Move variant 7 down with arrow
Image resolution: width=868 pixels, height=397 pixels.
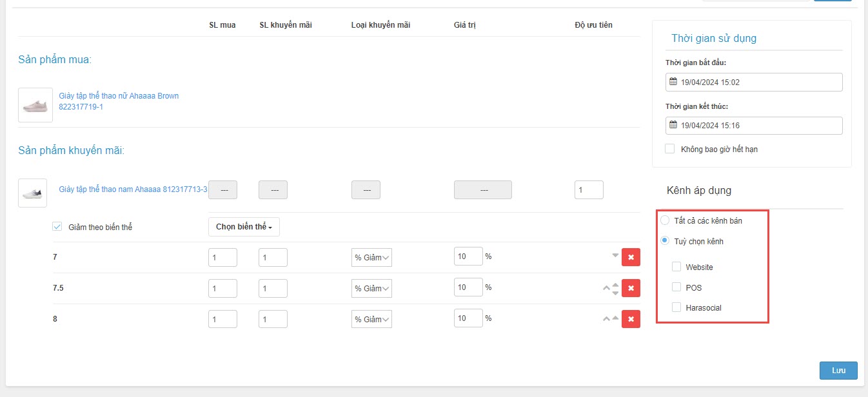click(615, 255)
